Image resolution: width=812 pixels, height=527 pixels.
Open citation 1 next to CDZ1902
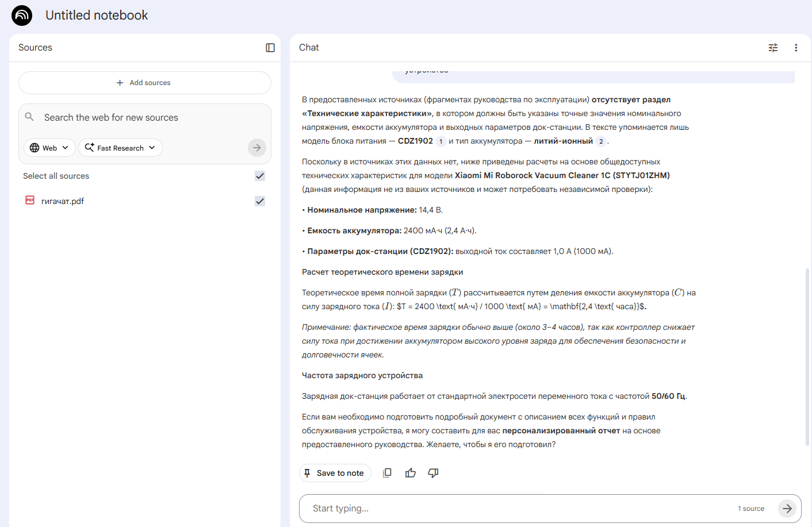click(x=442, y=141)
